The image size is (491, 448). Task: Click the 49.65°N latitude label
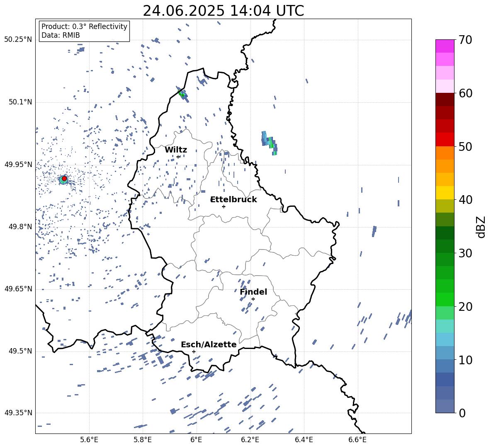pos(18,288)
